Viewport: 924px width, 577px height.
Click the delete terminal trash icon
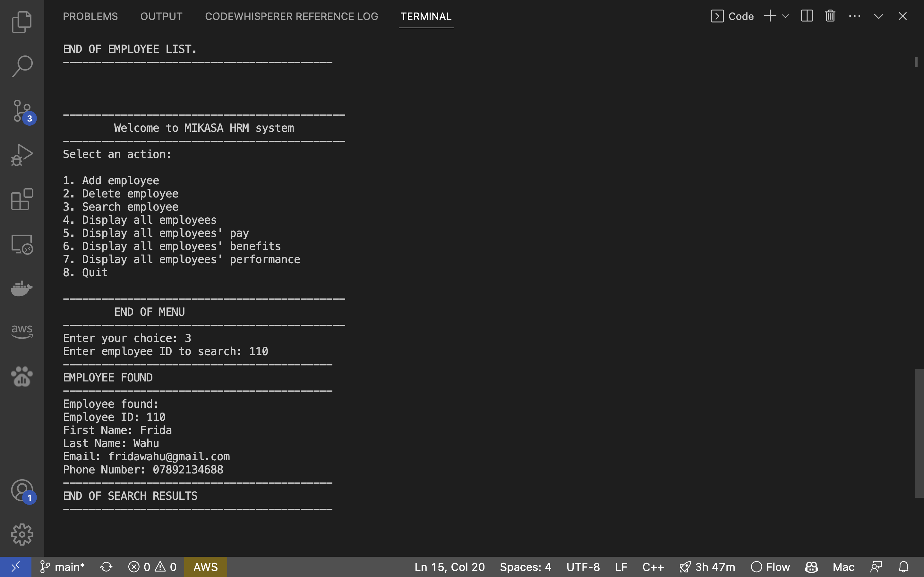coord(830,15)
